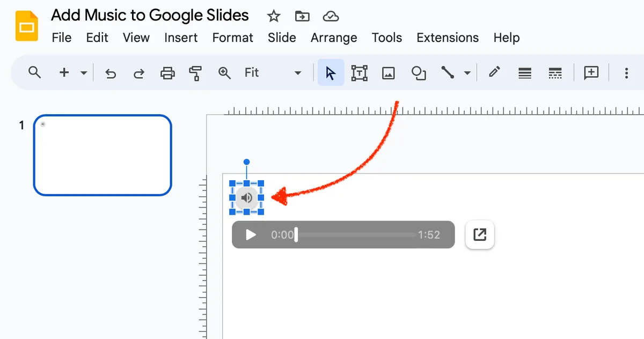
Task: Click the rotation handle above audio icon
Action: tap(246, 162)
